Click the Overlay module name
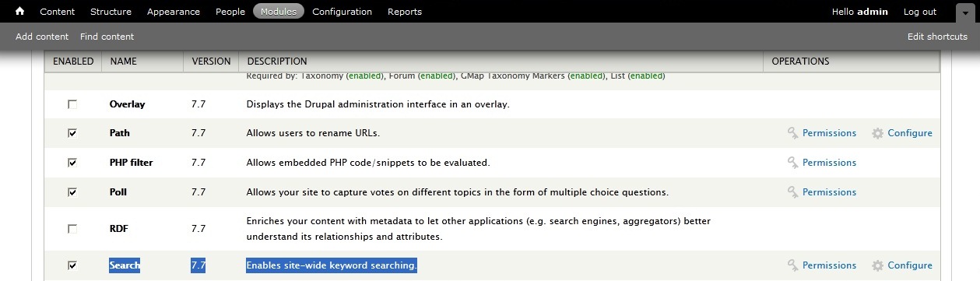 click(x=128, y=104)
